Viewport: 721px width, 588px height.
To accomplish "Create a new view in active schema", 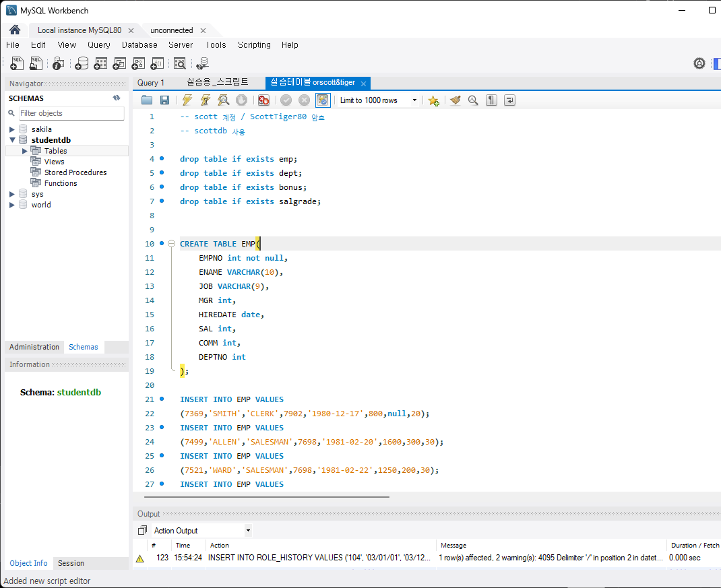I will coord(119,63).
